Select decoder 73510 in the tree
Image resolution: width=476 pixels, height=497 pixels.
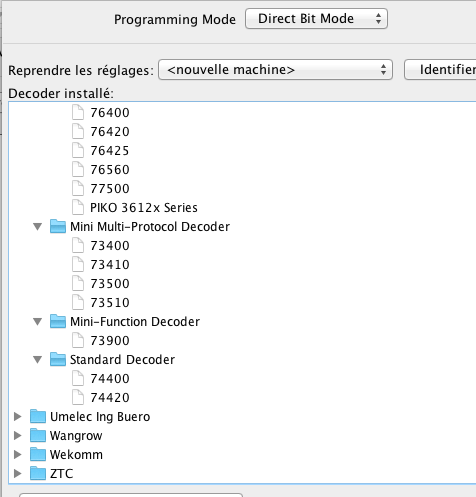click(110, 303)
